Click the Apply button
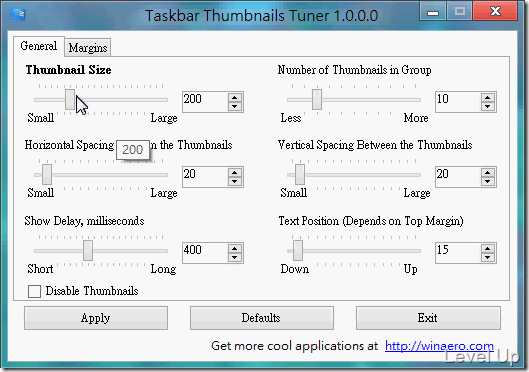The image size is (529, 372). tap(96, 318)
